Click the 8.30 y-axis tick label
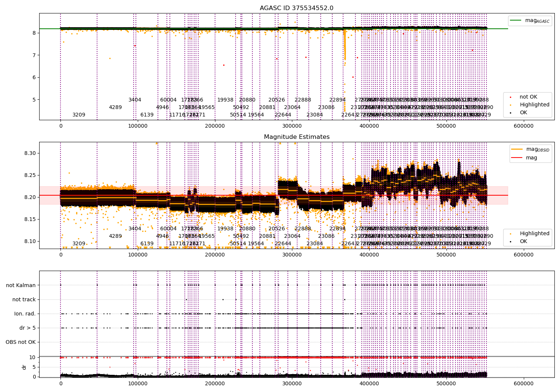This screenshot has height=392, width=560. pos(30,153)
